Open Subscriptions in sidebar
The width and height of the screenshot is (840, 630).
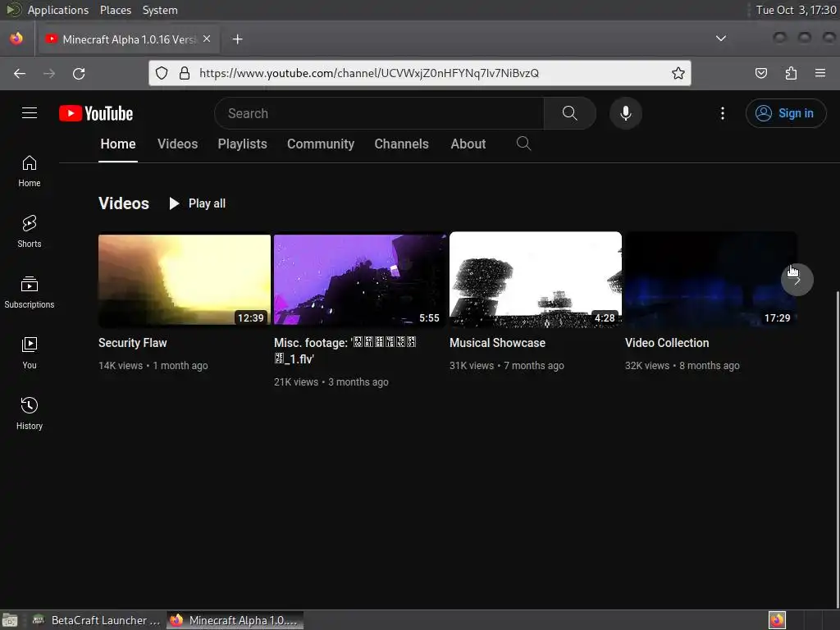tap(30, 292)
